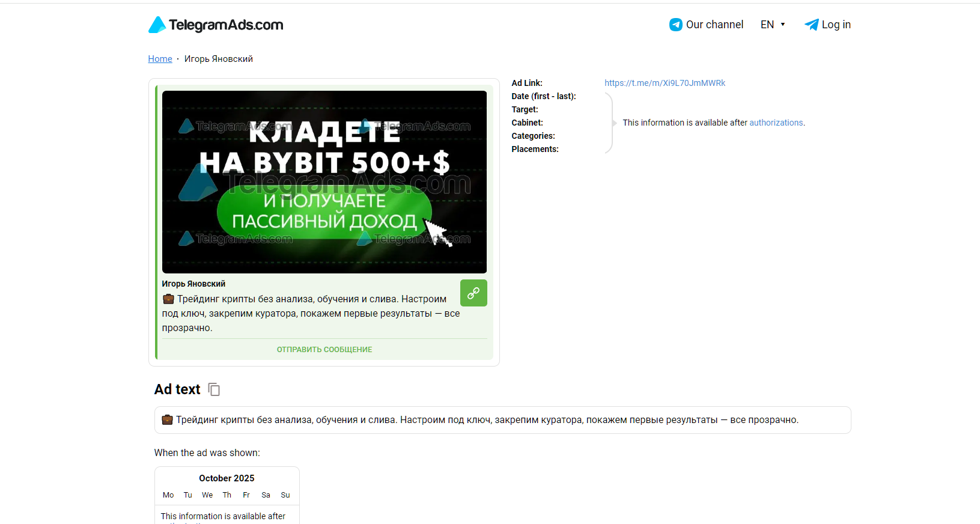Viewport: 980px width, 524px height.
Task: Go to Home via breadcrumb link
Action: point(160,59)
